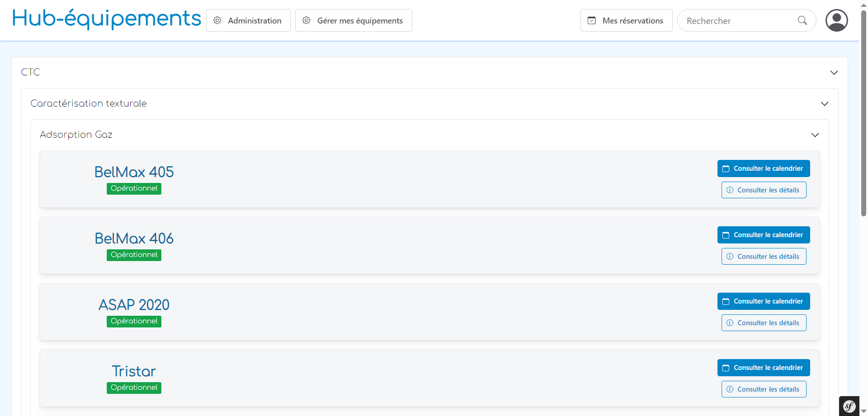The image size is (868, 416).
Task: Click the calendar icon on Tristar's calendrier button
Action: [727, 367]
